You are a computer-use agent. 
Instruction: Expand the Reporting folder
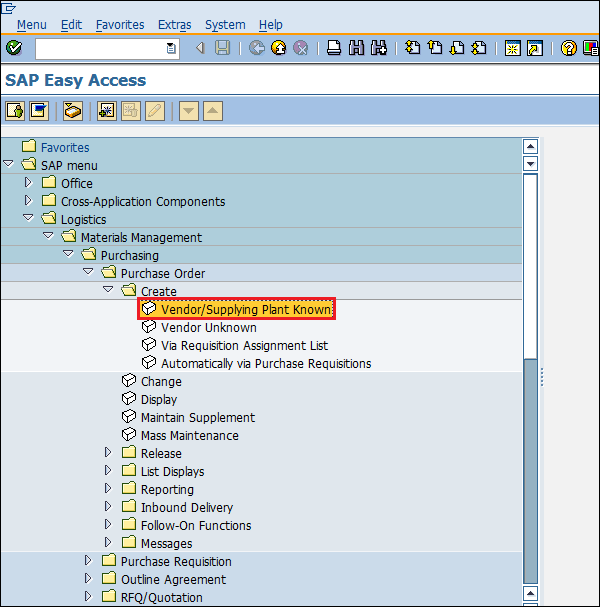(108, 488)
